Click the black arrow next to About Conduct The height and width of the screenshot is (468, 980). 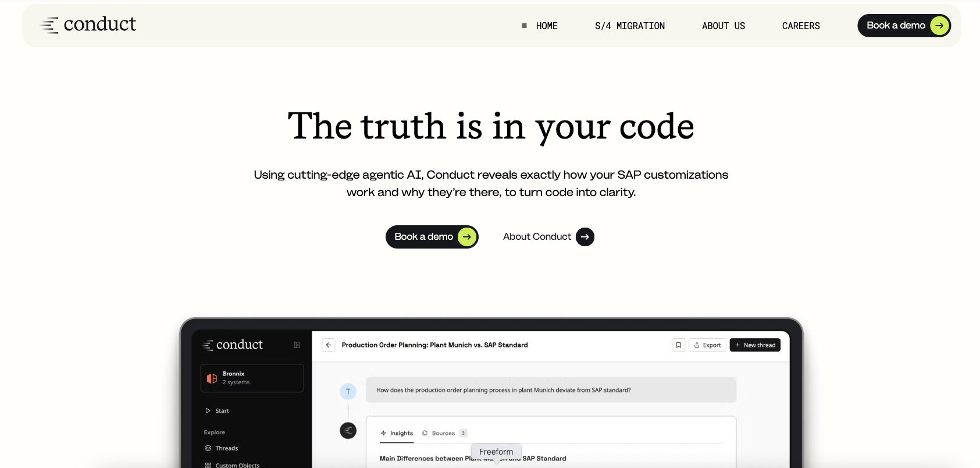[x=585, y=237]
